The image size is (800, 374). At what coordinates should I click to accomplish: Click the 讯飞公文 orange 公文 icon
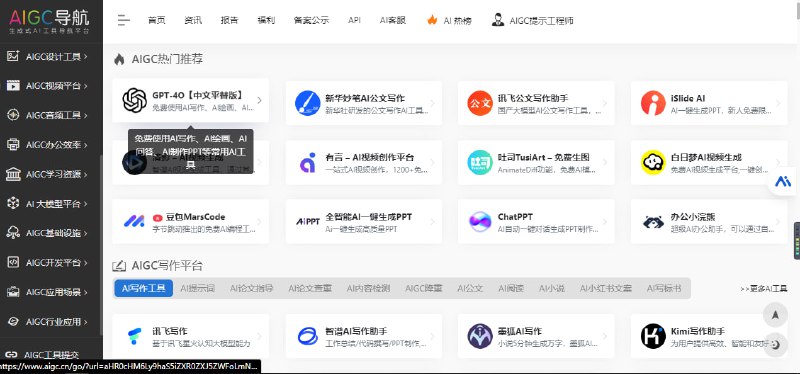point(480,103)
